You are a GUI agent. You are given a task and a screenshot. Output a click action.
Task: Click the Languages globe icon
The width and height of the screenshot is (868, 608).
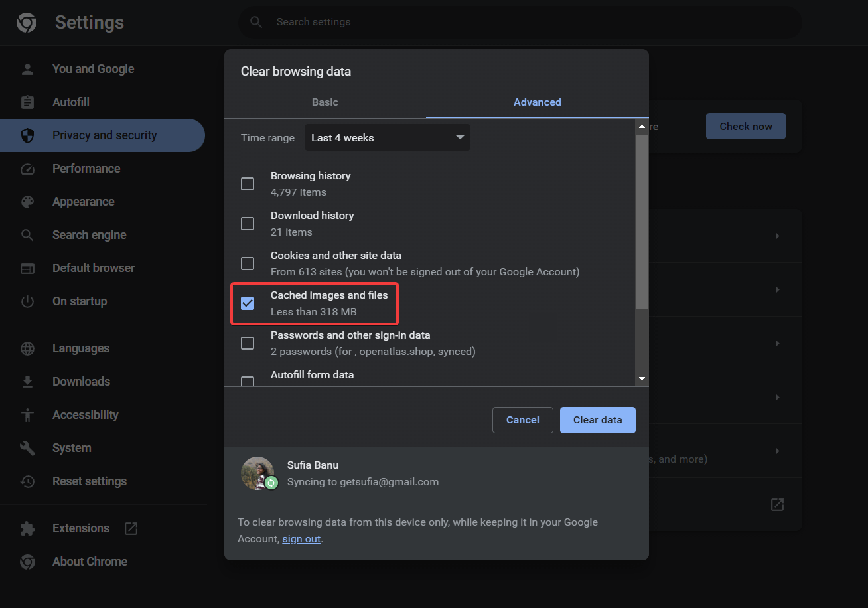pyautogui.click(x=27, y=348)
